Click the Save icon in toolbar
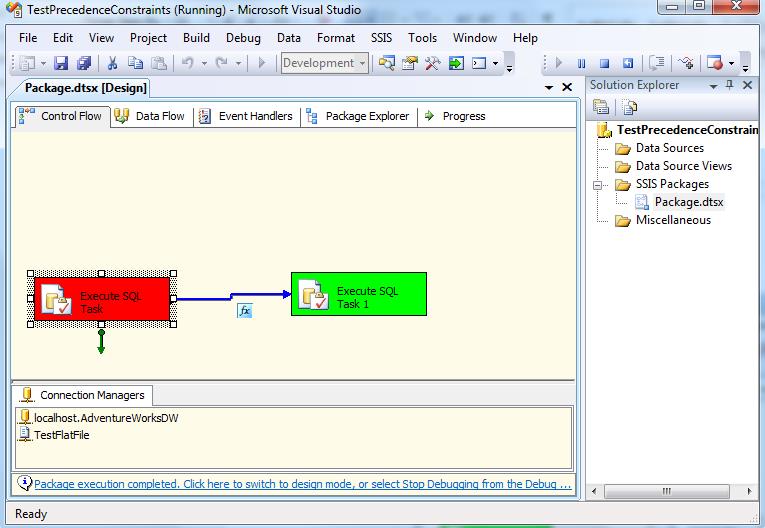The height and width of the screenshot is (528, 765). pos(61,63)
